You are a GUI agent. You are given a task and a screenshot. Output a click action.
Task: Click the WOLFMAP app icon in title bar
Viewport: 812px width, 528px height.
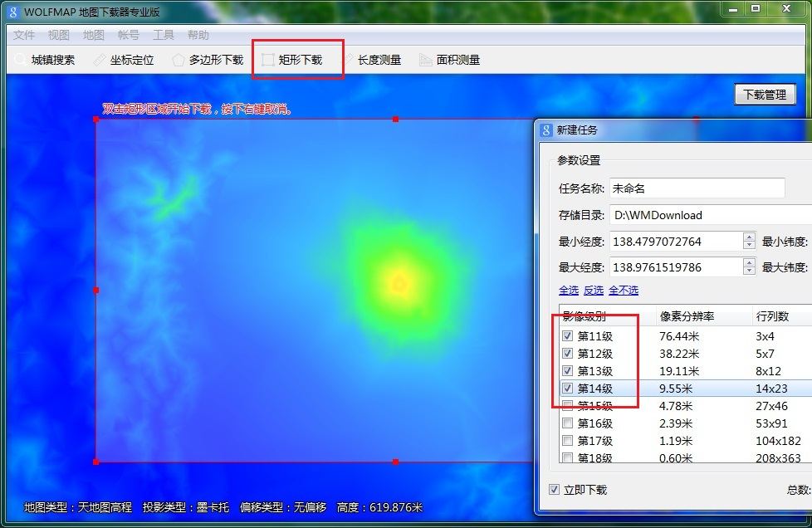pyautogui.click(x=12, y=12)
